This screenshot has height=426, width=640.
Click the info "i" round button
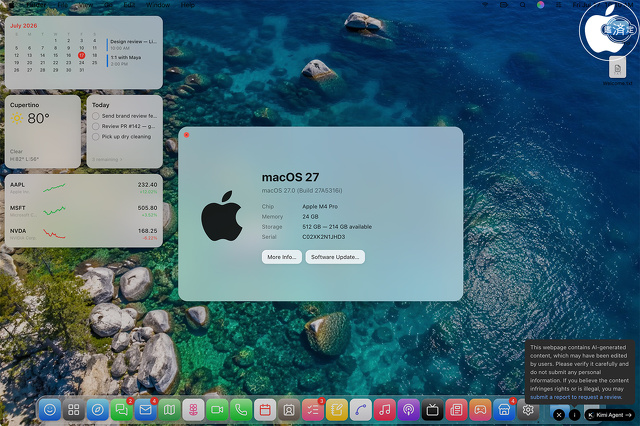[x=574, y=415]
